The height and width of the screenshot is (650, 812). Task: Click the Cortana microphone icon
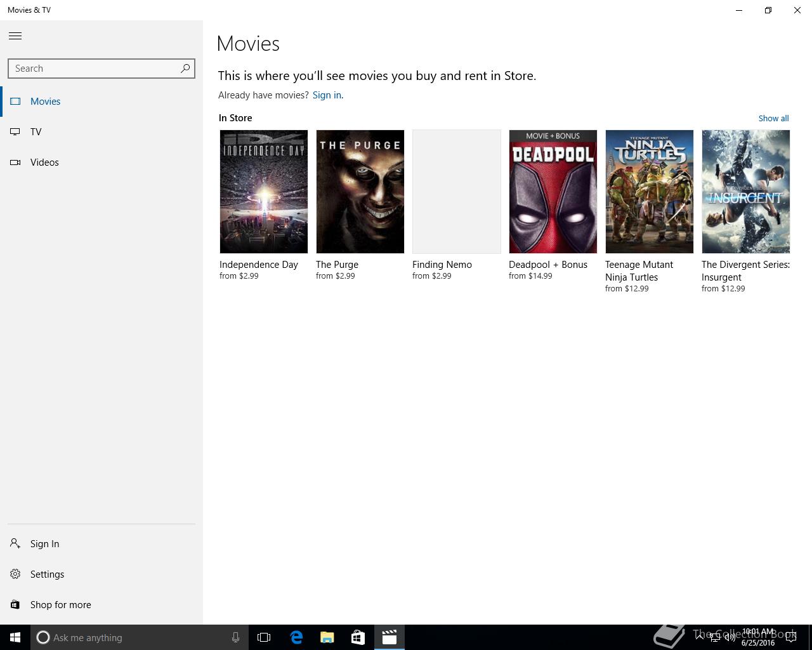click(x=235, y=637)
